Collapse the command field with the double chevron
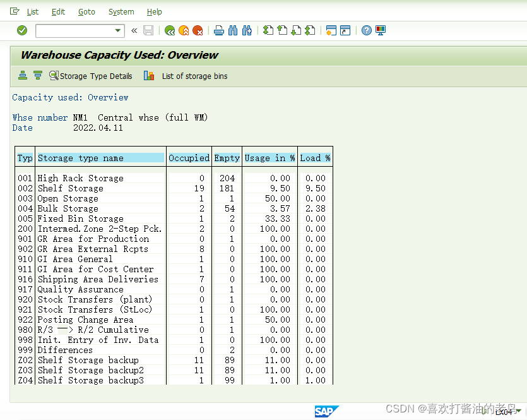The image size is (527, 420). pyautogui.click(x=133, y=30)
